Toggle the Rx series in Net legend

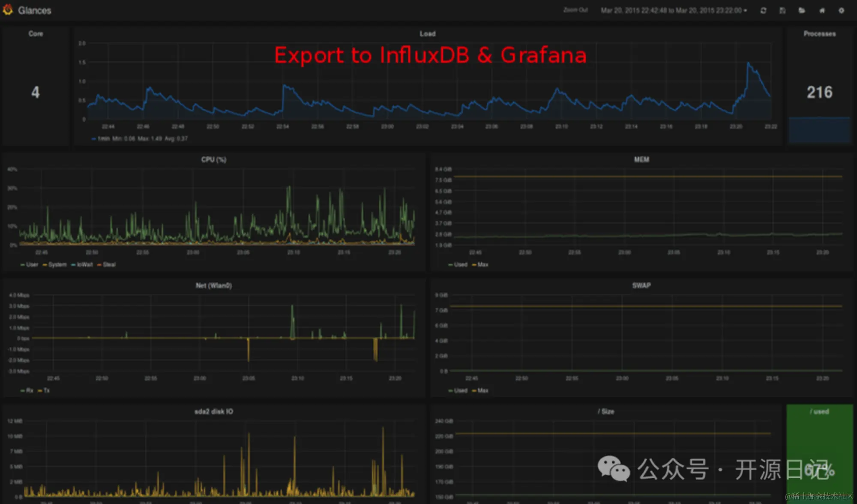pos(27,391)
